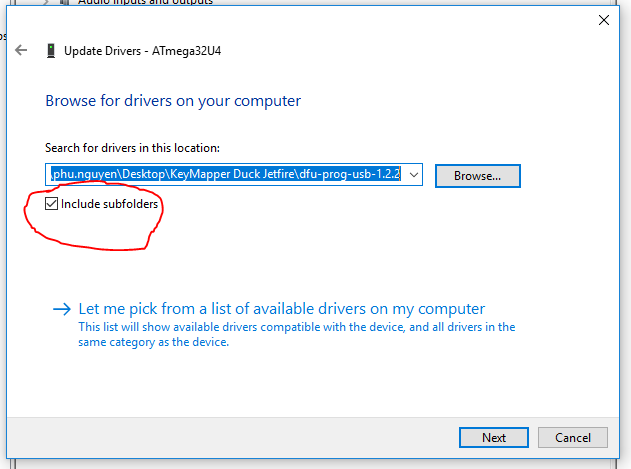Click the Browse for drivers on your computer heading
The image size is (631, 469).
pos(173,101)
